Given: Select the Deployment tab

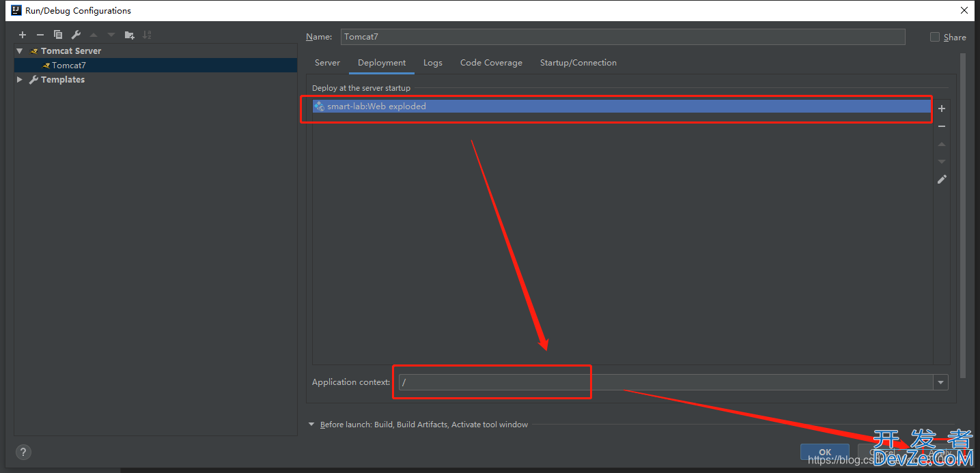Looking at the screenshot, I should point(382,63).
